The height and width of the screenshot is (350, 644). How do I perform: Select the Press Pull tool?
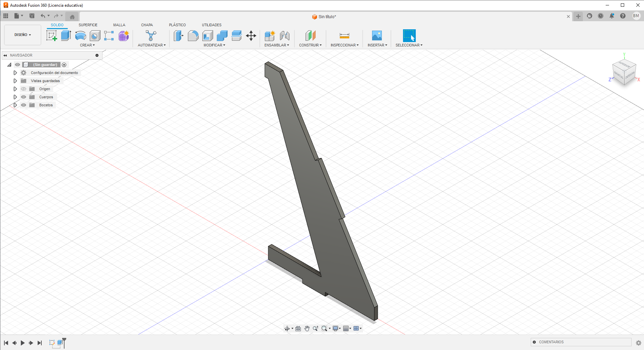coord(178,36)
